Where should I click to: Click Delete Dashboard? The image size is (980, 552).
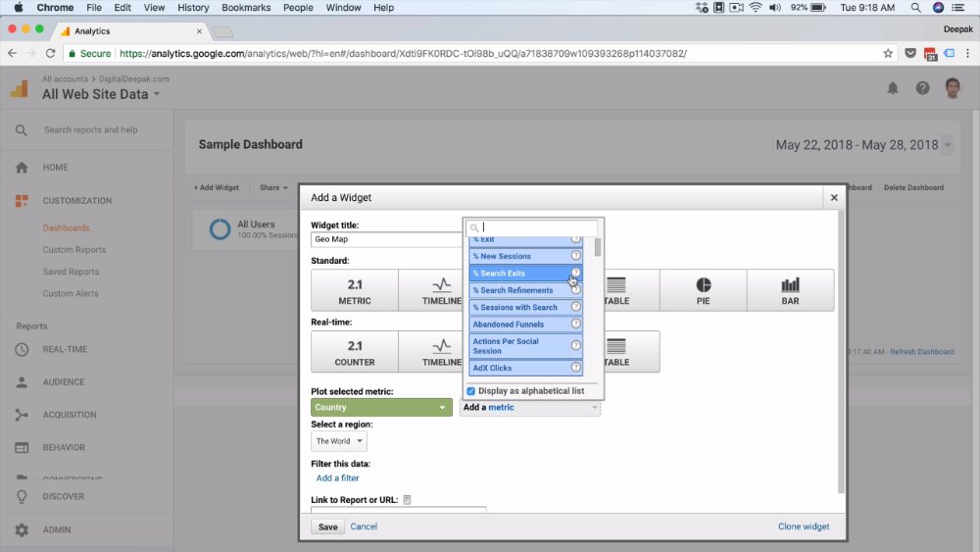pos(913,187)
